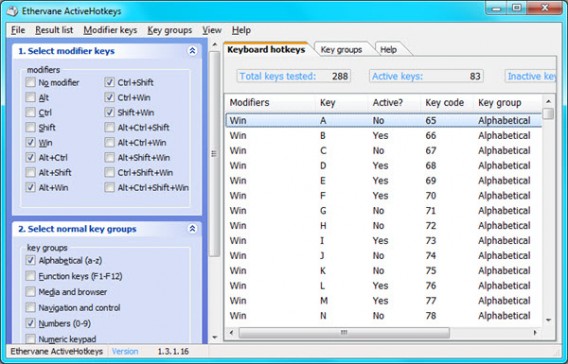Enable the Alt+Ctrl+Shift+Win checkbox

click(x=109, y=187)
